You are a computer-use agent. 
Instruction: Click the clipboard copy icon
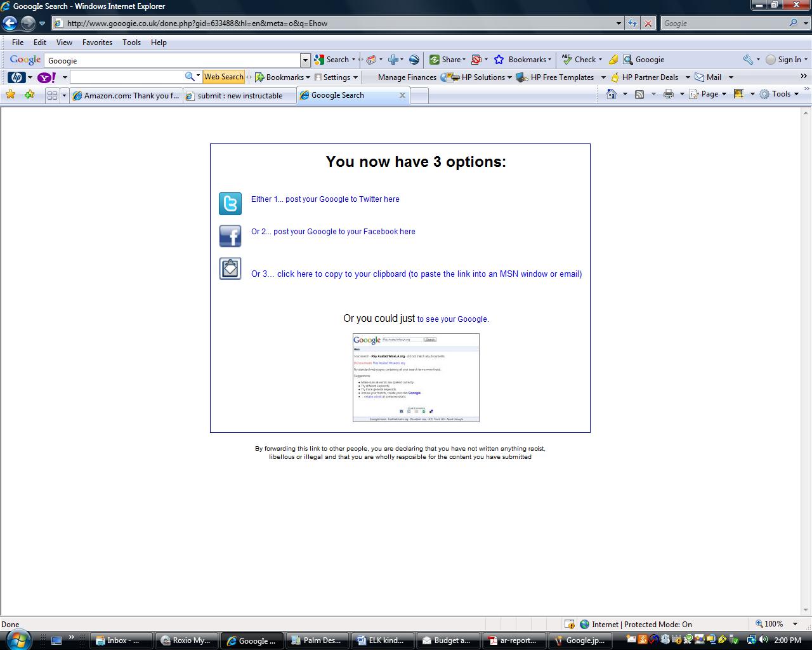(x=230, y=269)
